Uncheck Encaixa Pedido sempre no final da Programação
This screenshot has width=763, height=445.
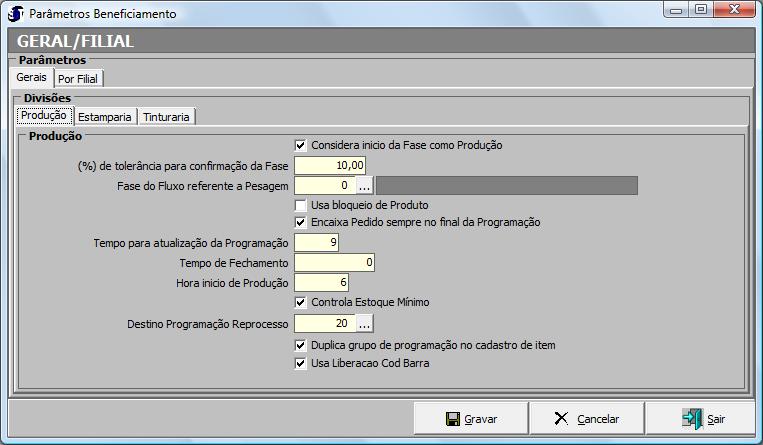301,222
